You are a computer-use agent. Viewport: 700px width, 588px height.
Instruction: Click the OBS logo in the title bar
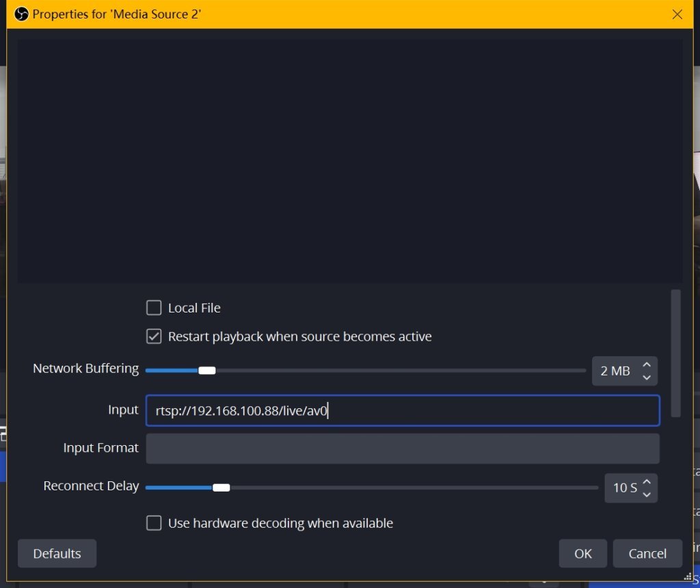(21, 14)
